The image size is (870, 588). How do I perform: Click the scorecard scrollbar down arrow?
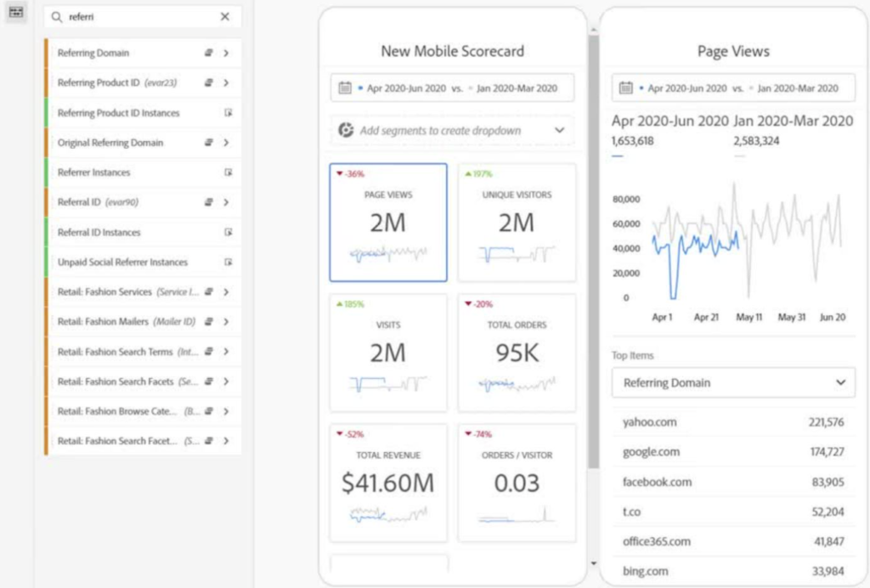click(x=594, y=563)
